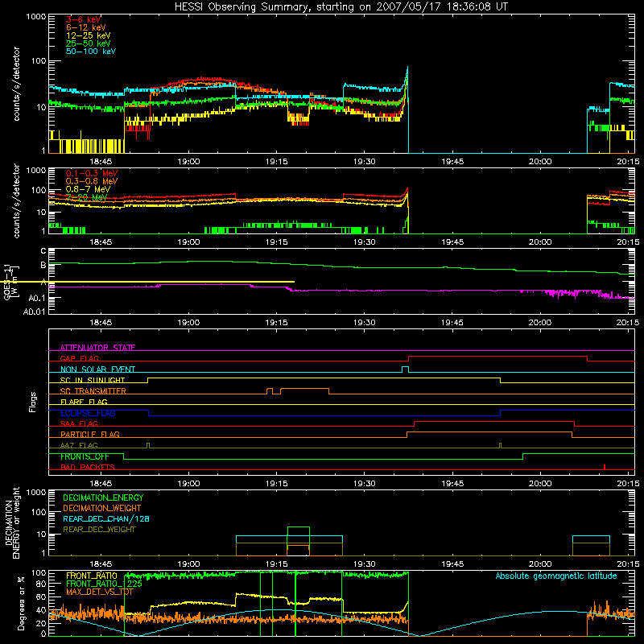Select the SAA_FLAG label
This screenshot has height=644, width=644.
(x=79, y=423)
